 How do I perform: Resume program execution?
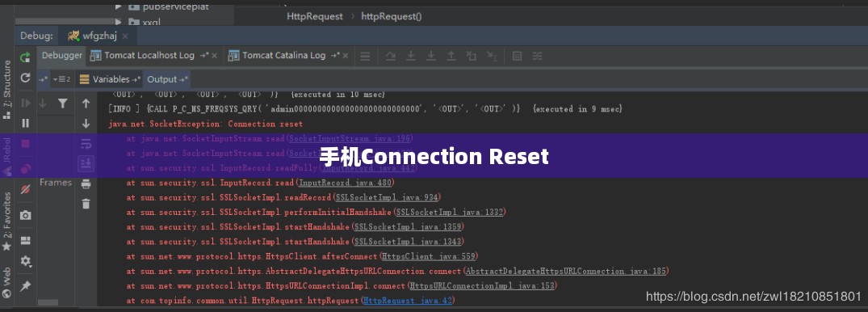[x=25, y=103]
